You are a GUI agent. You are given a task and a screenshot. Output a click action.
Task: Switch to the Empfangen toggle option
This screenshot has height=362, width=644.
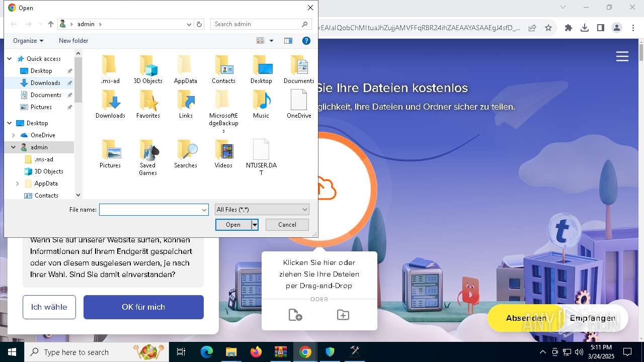(x=593, y=318)
